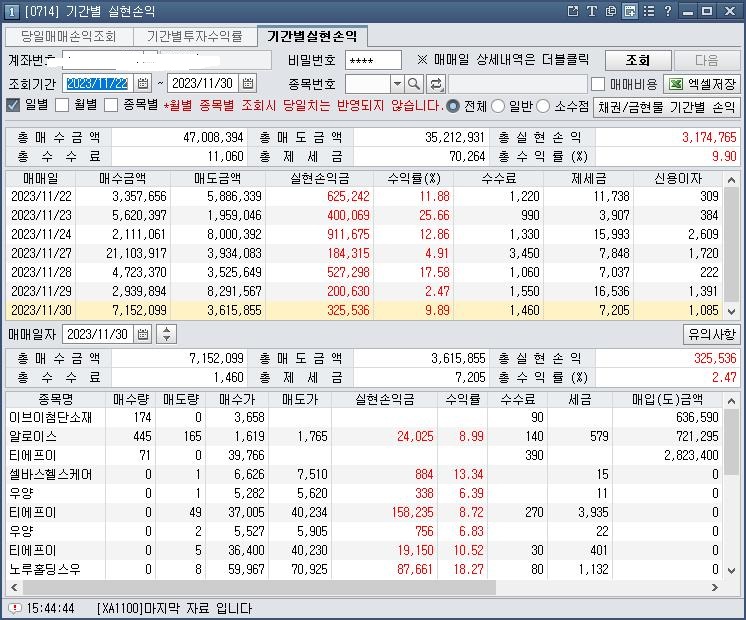Click the 수익률(%) column header
This screenshot has width=746, height=620.
414,178
